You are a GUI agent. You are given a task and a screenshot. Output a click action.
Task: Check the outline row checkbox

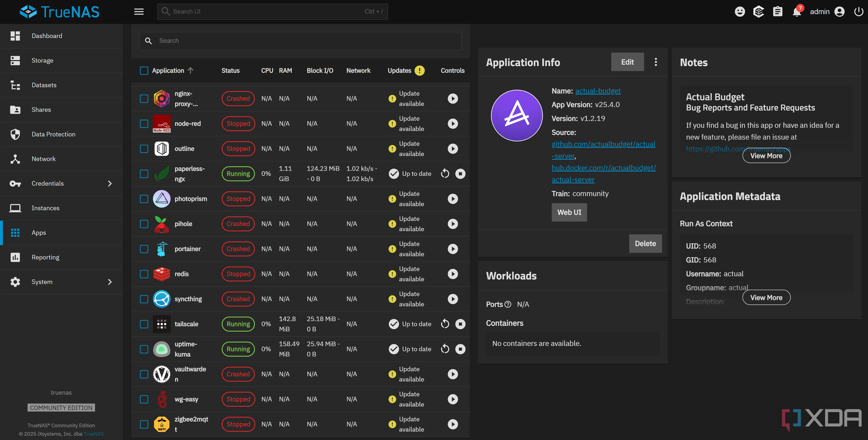(x=144, y=148)
